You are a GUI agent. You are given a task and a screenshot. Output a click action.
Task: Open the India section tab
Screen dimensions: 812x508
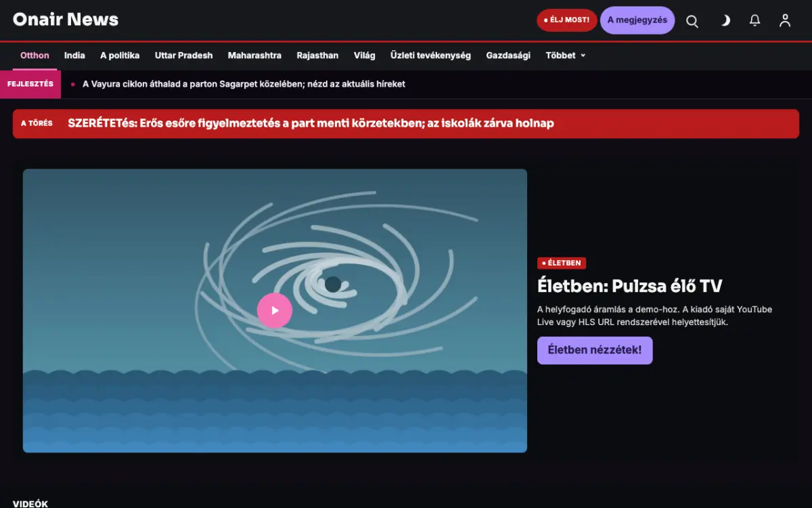point(74,56)
